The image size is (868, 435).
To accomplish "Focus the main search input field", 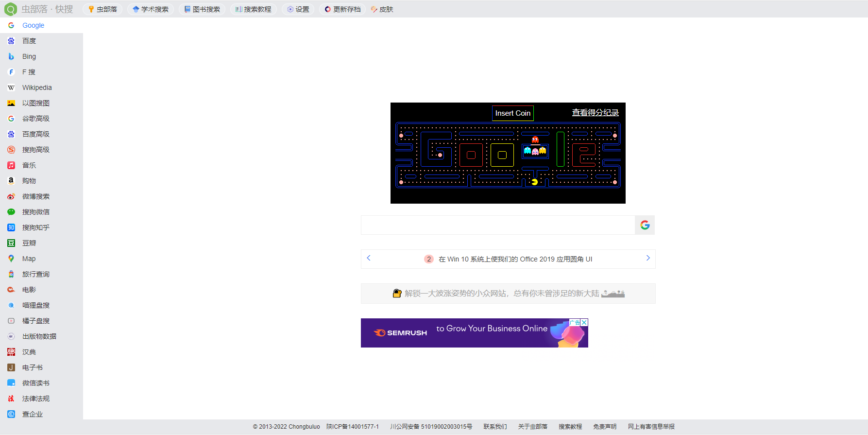I will coord(498,225).
